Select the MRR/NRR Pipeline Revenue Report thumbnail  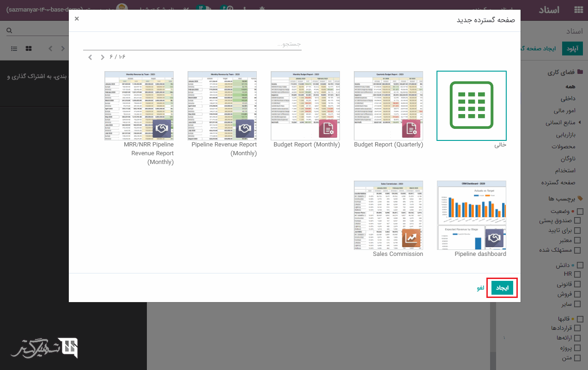click(x=139, y=106)
